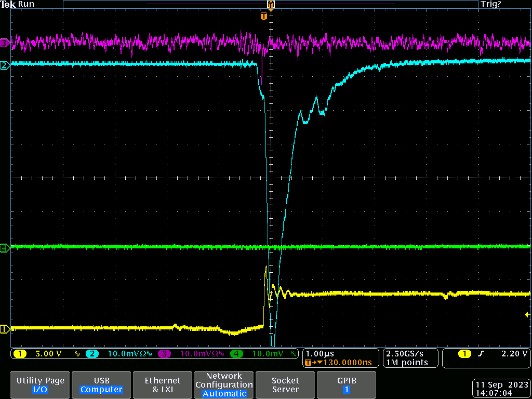Image resolution: width=532 pixels, height=399 pixels.
Task: Click the channel 3 magenta ground marker
Action: pyautogui.click(x=5, y=43)
